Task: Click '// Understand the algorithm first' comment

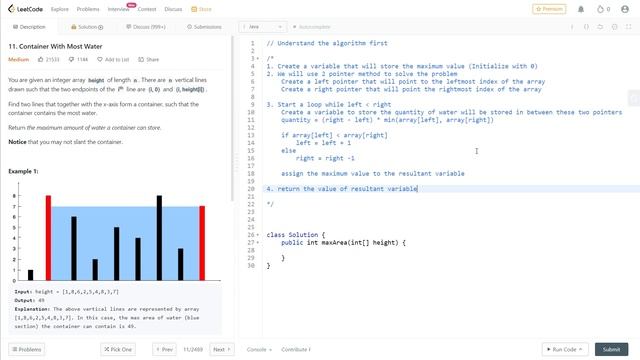Action: (x=327, y=43)
